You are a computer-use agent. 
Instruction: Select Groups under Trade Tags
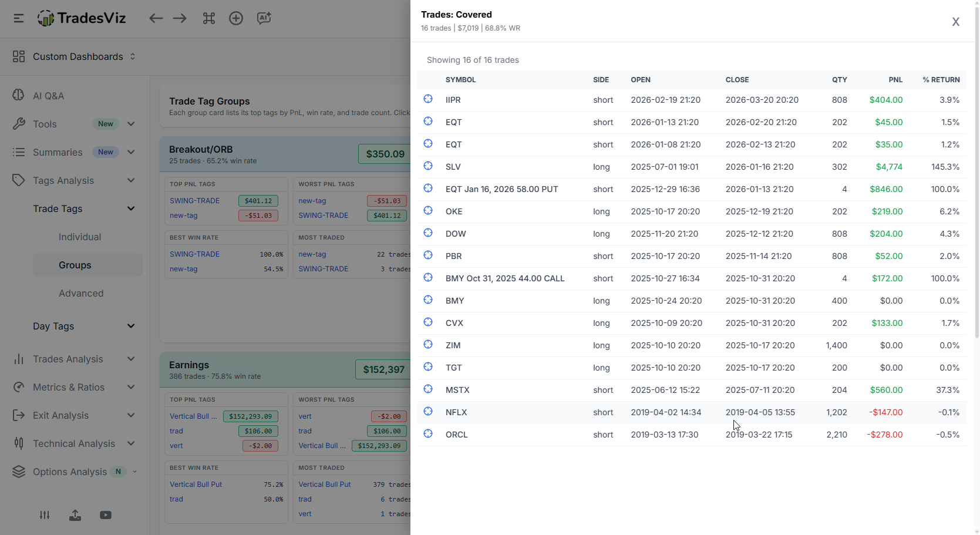pyautogui.click(x=87, y=265)
